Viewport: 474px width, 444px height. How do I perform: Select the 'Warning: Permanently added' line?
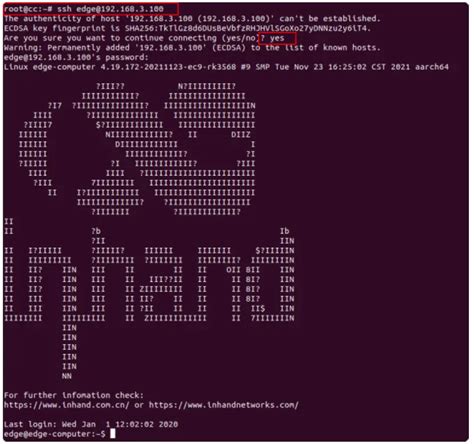coord(192,48)
